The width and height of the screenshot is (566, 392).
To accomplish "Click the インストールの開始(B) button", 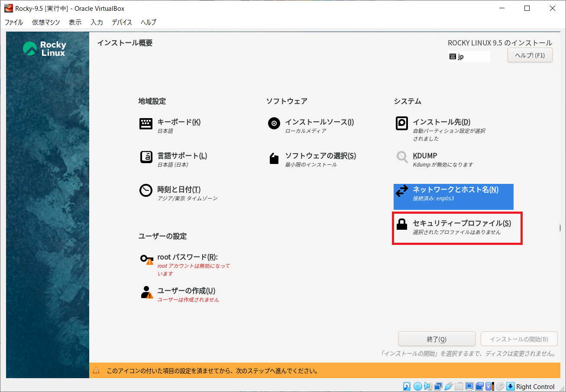I will pyautogui.click(x=519, y=339).
